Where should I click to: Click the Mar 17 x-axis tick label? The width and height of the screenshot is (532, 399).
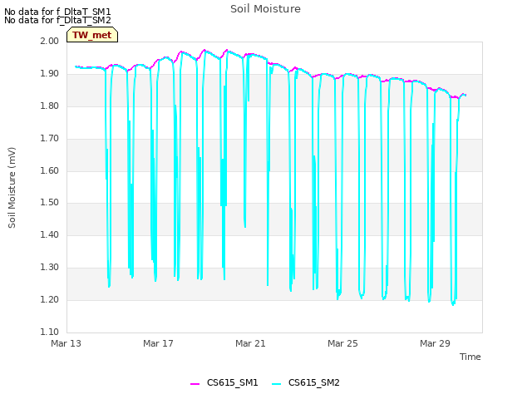(x=158, y=343)
